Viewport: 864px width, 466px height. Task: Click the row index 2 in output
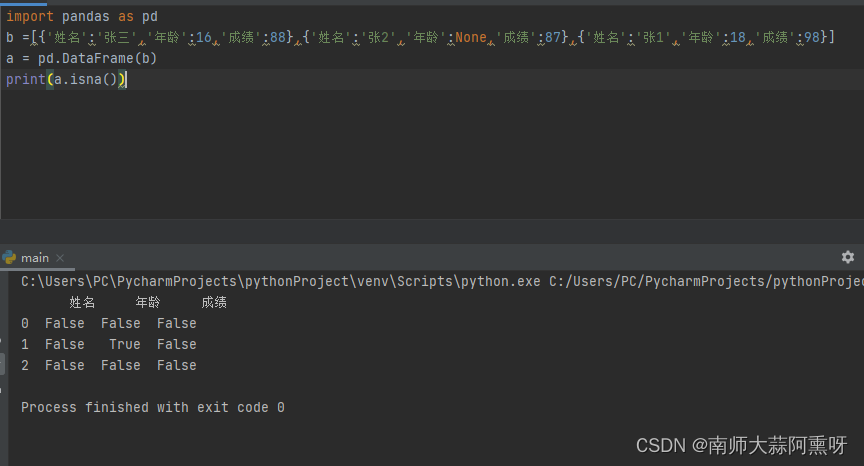[25, 365]
